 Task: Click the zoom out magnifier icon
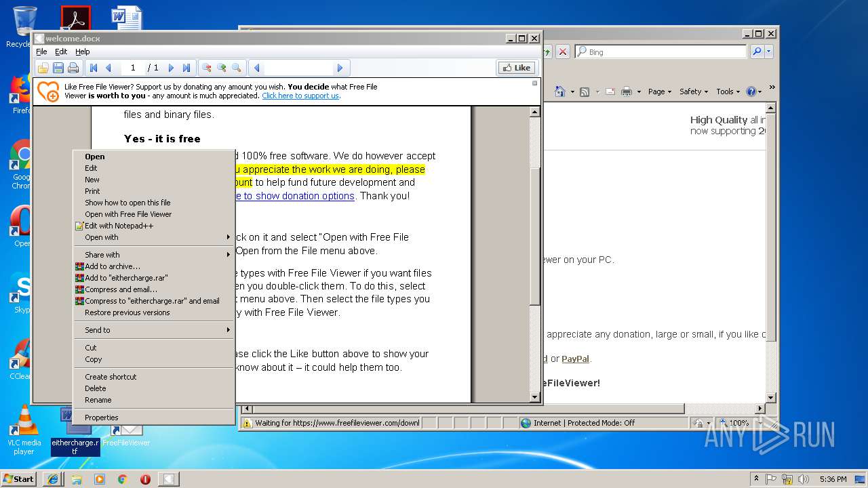click(207, 68)
